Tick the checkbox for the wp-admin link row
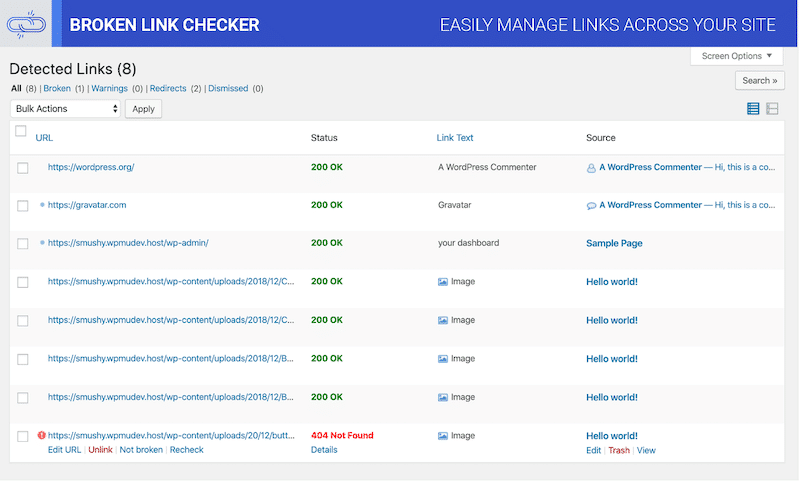The width and height of the screenshot is (800, 485). pos(22,244)
